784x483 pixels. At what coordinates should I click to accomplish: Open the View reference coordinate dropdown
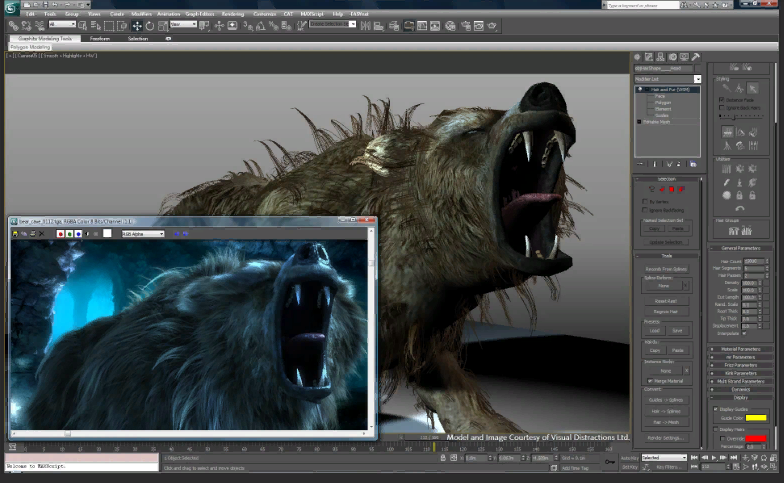(183, 24)
